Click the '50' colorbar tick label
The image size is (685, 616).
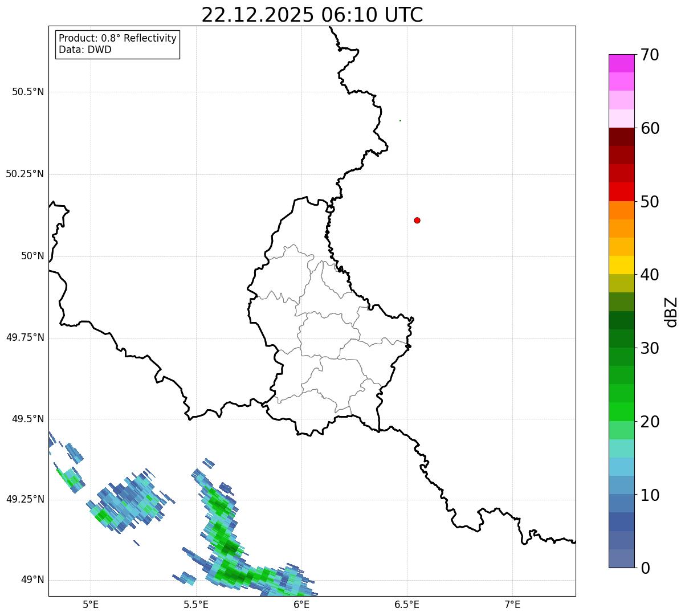pyautogui.click(x=650, y=202)
